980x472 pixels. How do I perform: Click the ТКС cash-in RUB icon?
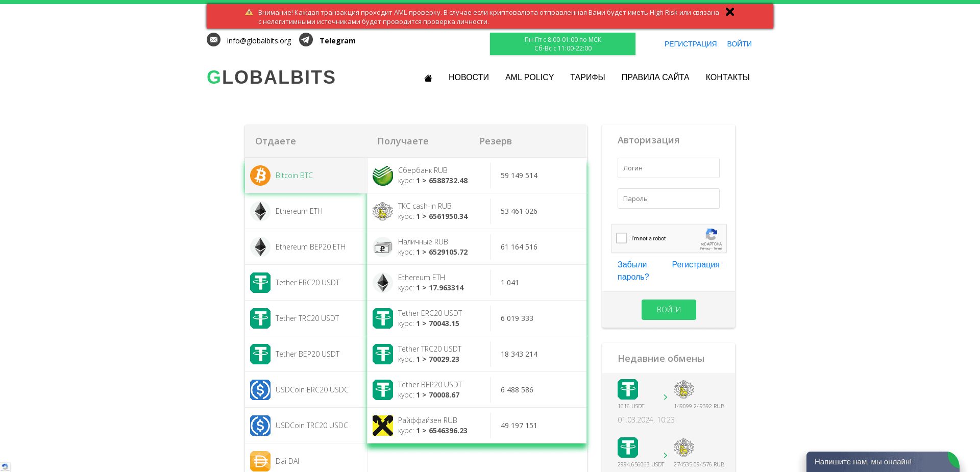[382, 211]
